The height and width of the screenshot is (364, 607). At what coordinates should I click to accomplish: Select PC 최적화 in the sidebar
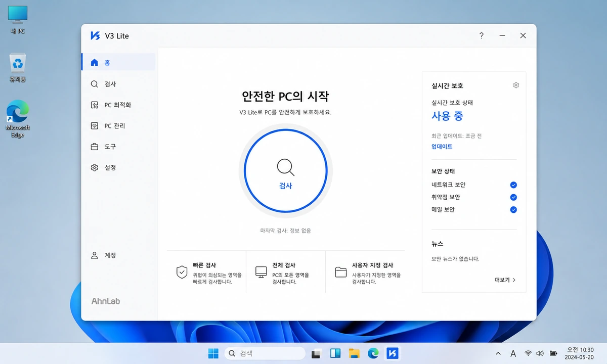pos(118,105)
